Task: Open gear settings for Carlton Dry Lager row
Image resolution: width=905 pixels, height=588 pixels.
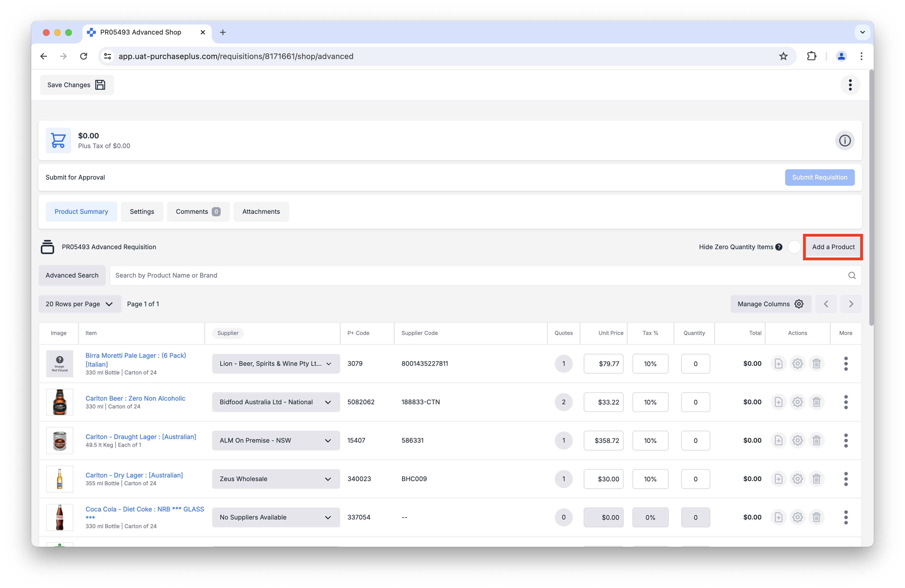Action: click(x=797, y=479)
